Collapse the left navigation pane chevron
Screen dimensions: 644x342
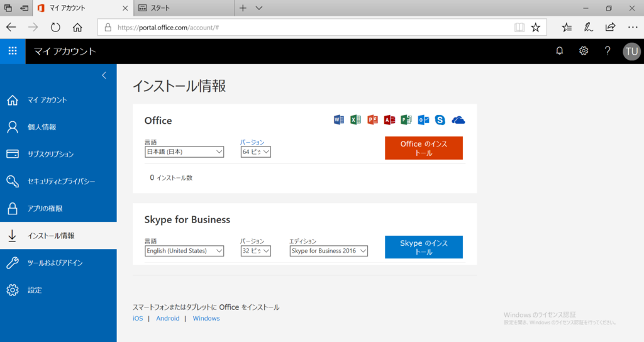tap(104, 75)
